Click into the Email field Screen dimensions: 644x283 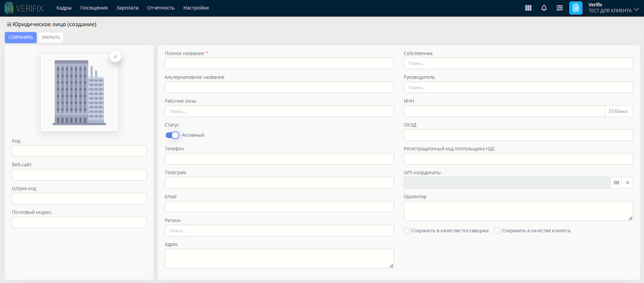pos(279,207)
